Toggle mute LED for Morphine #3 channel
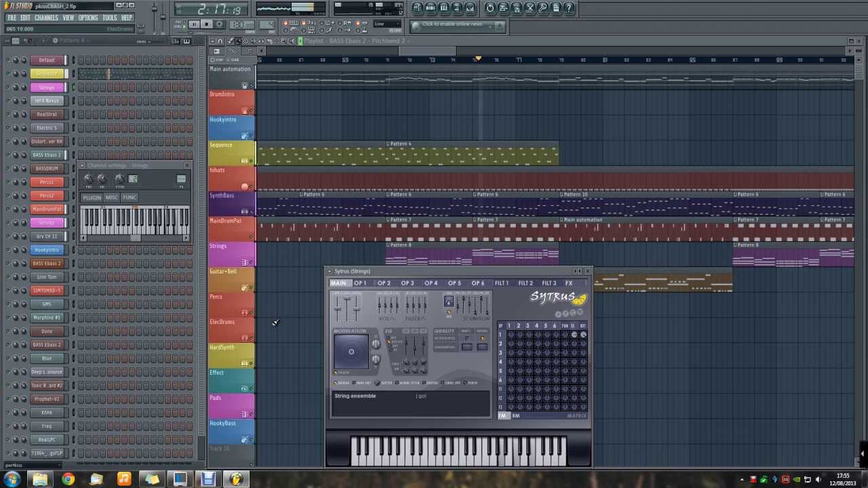 click(x=7, y=317)
